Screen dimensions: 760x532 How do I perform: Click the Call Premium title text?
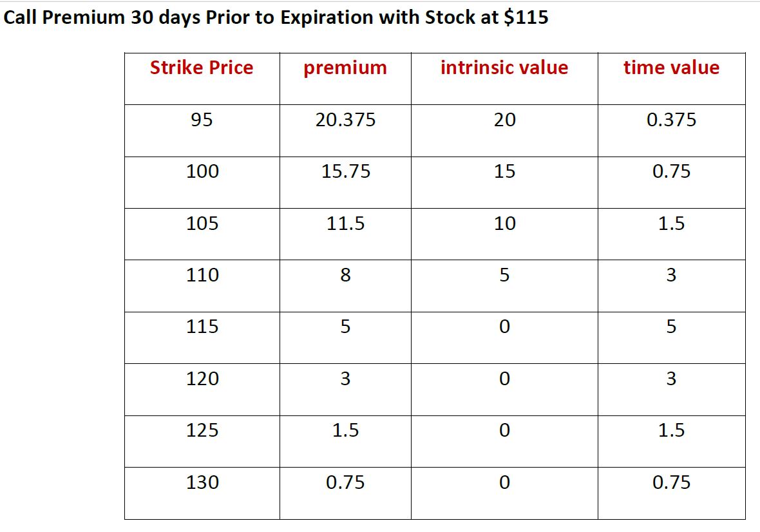click(x=276, y=17)
